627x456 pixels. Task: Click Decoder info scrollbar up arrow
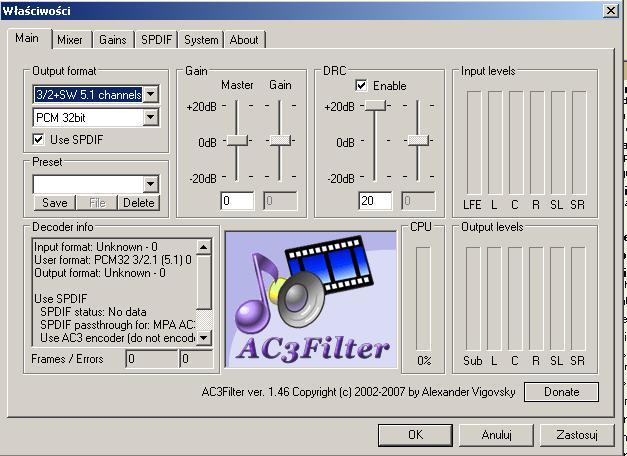204,247
